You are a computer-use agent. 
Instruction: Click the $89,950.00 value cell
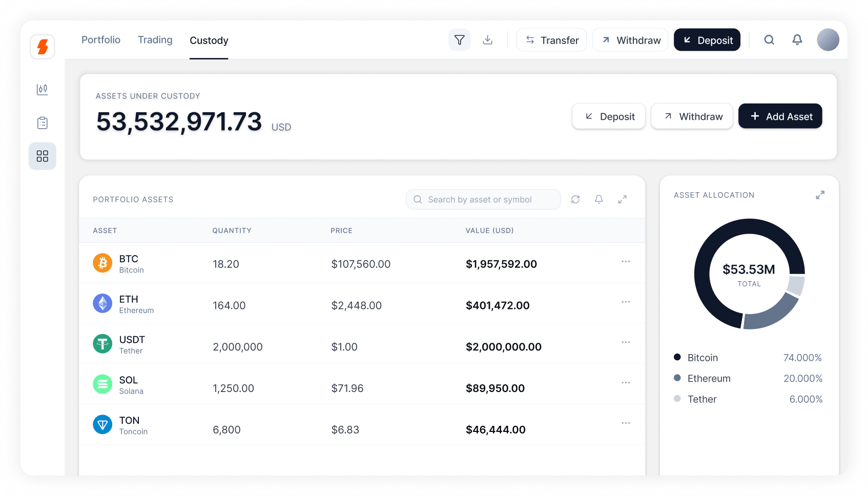[x=495, y=388]
